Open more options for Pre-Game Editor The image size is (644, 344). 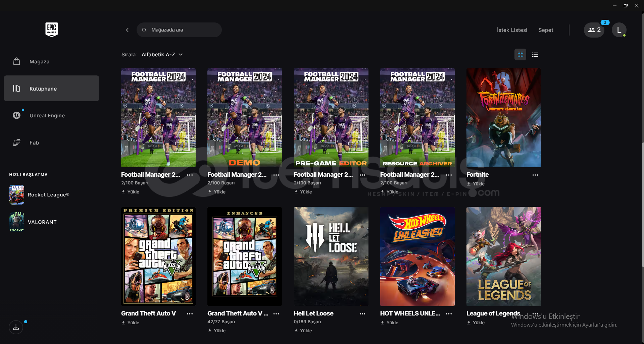click(362, 175)
